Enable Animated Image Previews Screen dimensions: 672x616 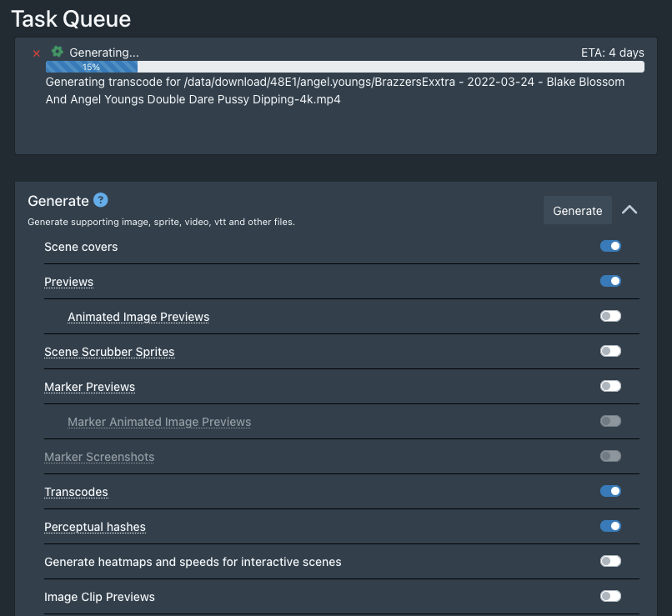(610, 316)
